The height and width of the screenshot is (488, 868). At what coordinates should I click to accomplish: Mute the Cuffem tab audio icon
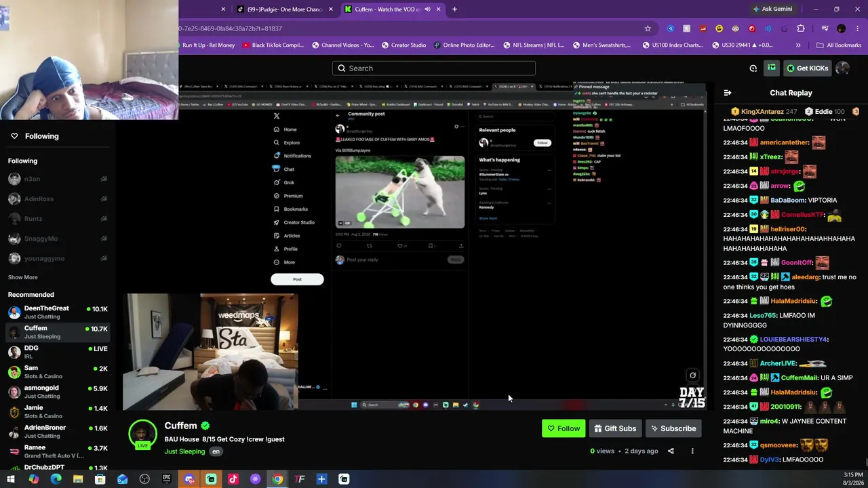[x=427, y=9]
